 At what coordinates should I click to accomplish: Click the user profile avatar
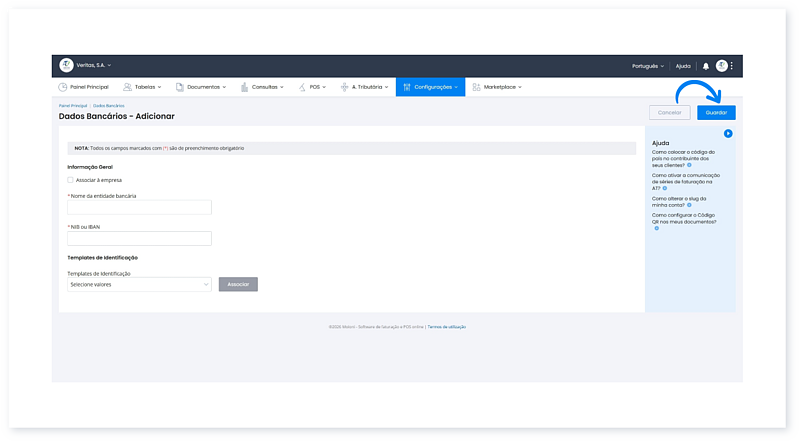[x=721, y=66]
